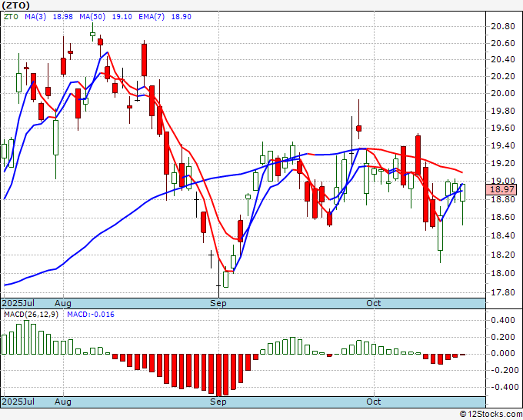Click the -0.400 MACD axis label
Image resolution: width=523 pixels, height=420 pixels.
click(x=503, y=387)
